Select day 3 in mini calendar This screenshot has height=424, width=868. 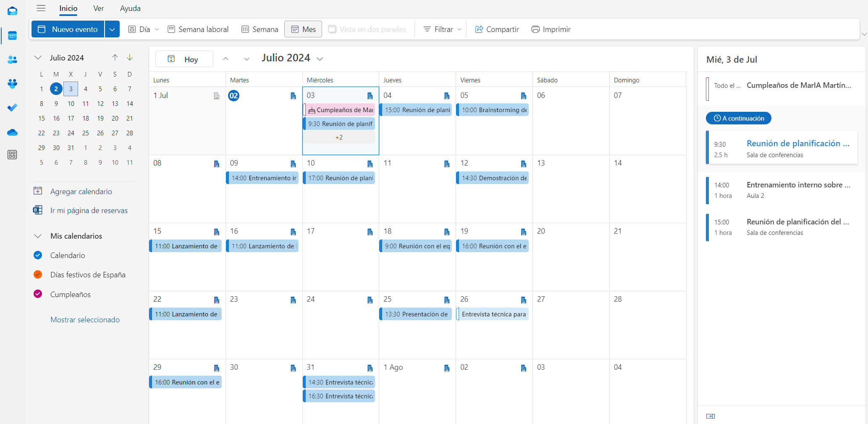click(71, 89)
